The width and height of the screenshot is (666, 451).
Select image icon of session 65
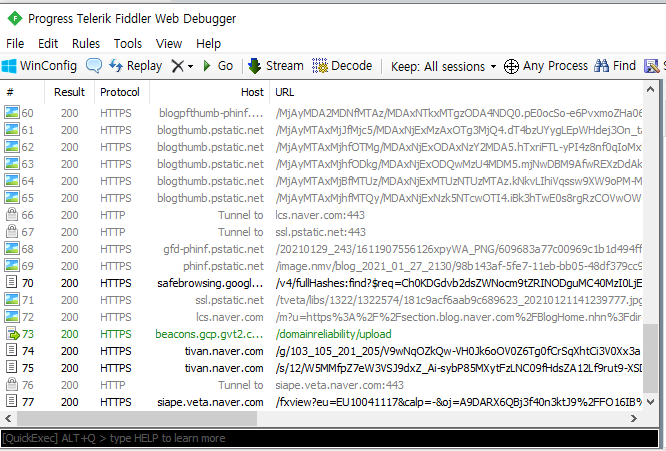[12, 197]
